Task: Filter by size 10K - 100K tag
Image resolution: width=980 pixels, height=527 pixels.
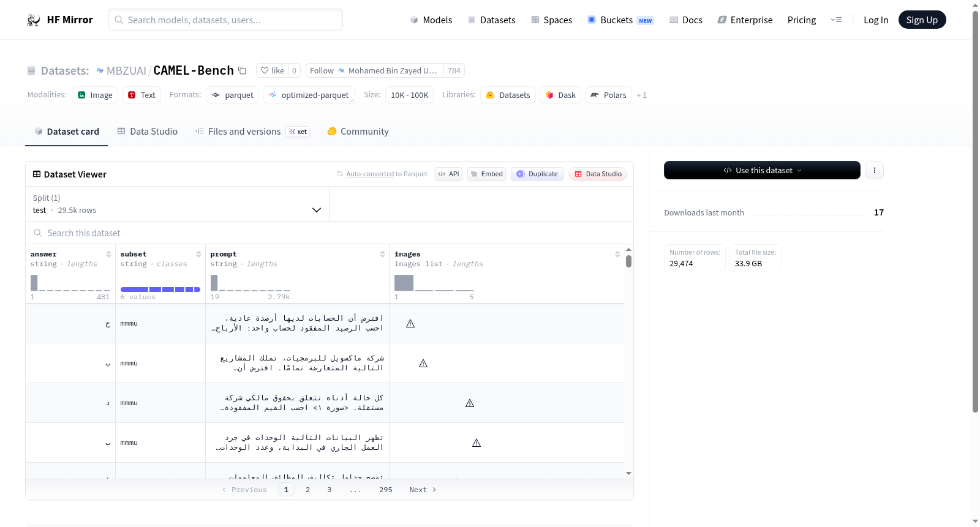Action: (410, 95)
